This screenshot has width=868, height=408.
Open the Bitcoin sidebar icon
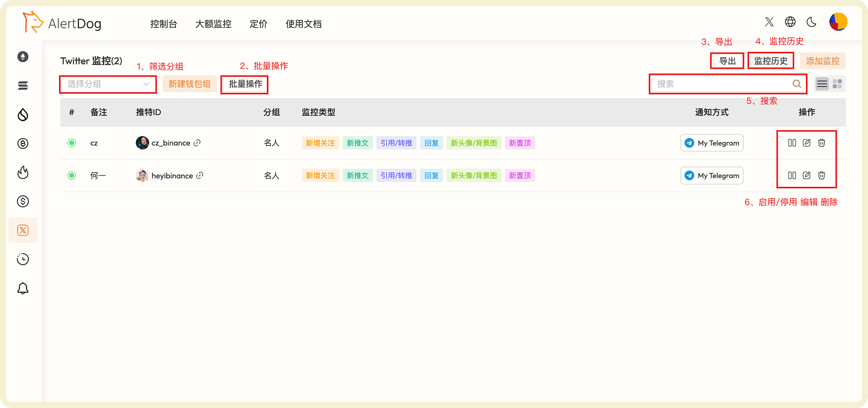pos(23,144)
